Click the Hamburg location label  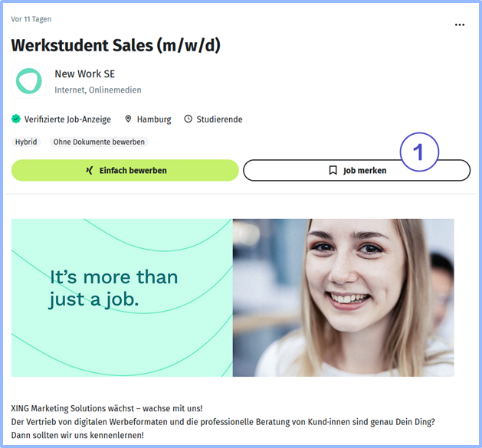(153, 119)
